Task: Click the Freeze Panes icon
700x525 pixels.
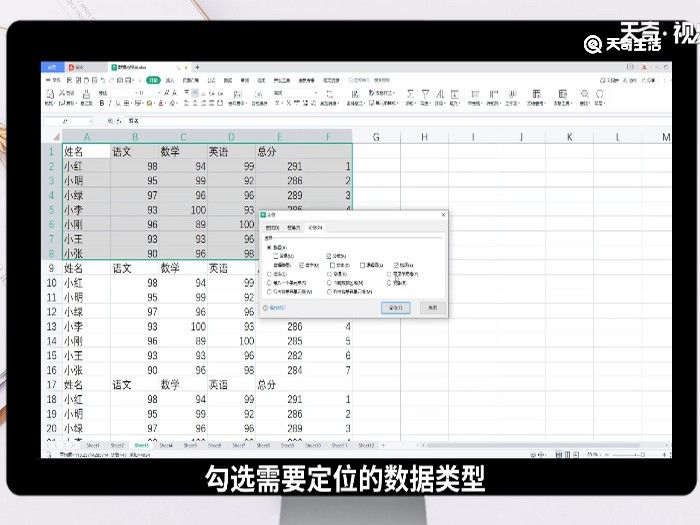Action: (x=535, y=94)
